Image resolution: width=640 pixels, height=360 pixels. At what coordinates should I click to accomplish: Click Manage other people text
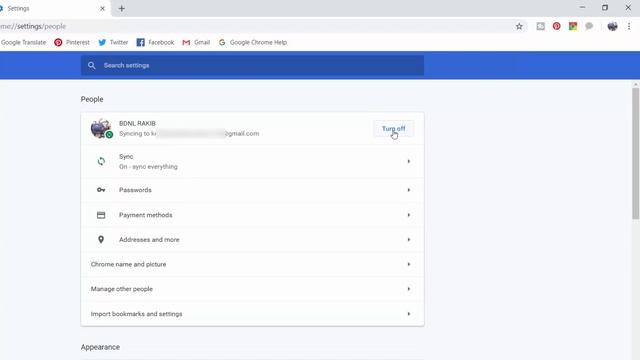point(122,289)
